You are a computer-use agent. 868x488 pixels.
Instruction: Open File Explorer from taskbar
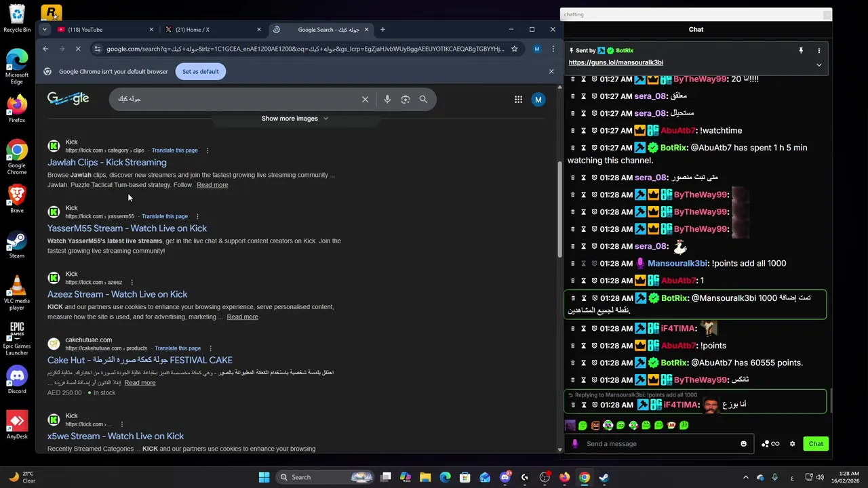tap(425, 477)
